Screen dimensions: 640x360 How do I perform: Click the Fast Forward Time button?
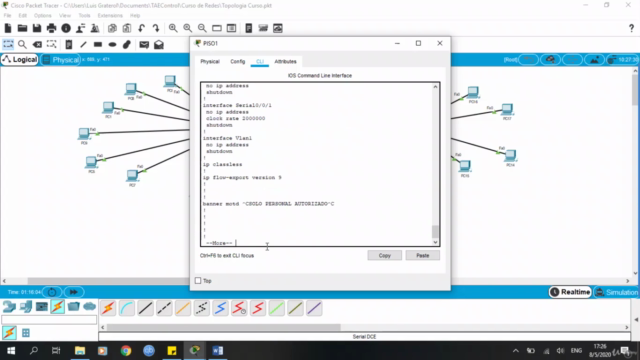73,292
